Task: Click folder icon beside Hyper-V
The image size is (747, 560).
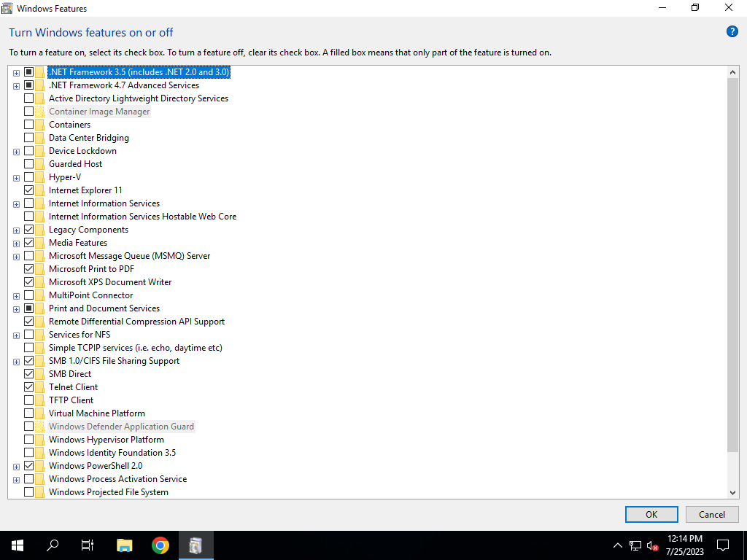Action: pyautogui.click(x=40, y=177)
